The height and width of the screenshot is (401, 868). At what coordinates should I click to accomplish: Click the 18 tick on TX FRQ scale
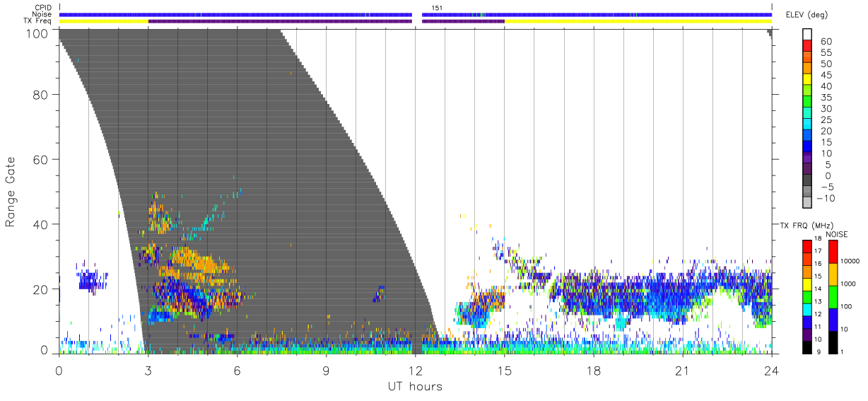tap(818, 239)
